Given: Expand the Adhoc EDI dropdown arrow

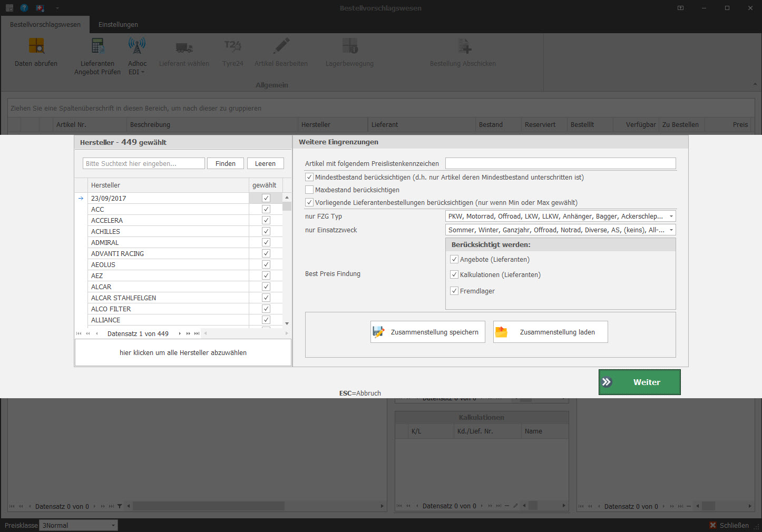Looking at the screenshot, I should (x=142, y=72).
